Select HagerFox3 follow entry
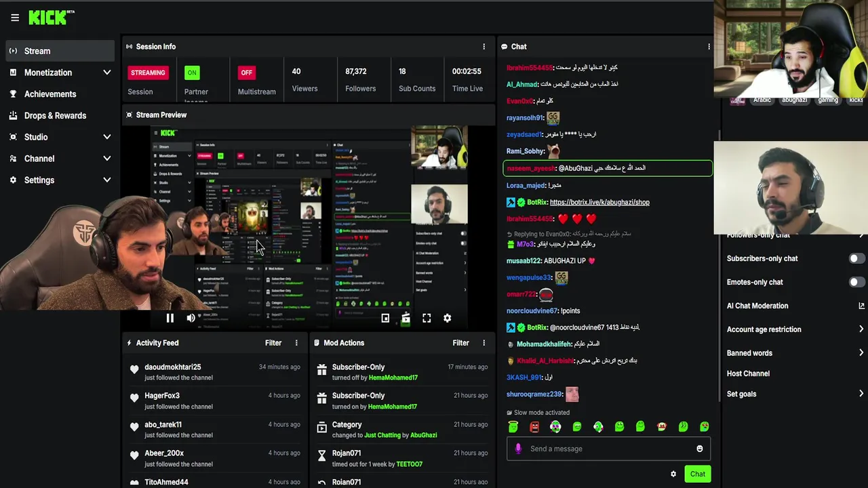The width and height of the screenshot is (868, 488). (216, 401)
